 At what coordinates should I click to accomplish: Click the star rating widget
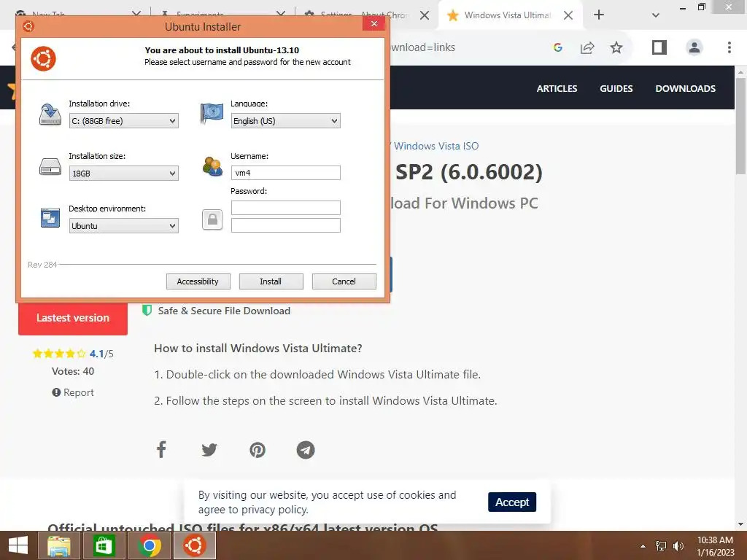tap(59, 354)
